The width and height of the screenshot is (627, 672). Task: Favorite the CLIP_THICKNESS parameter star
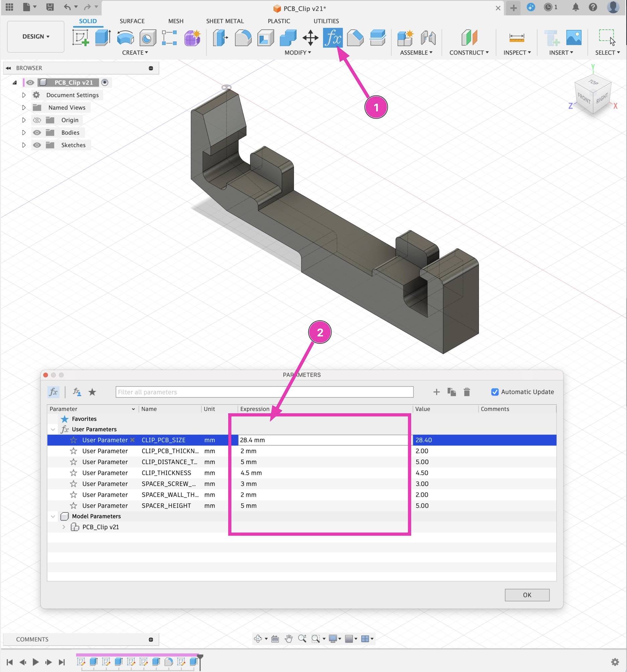[x=73, y=473]
